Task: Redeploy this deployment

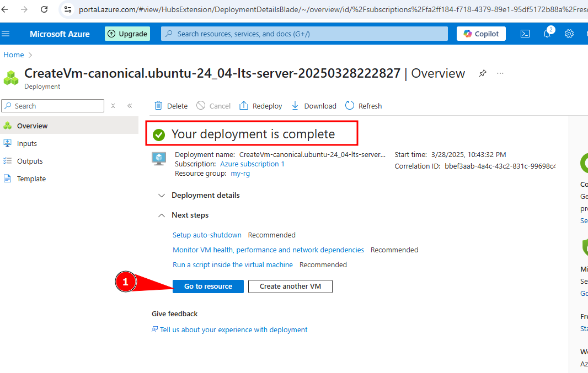Action: point(260,106)
